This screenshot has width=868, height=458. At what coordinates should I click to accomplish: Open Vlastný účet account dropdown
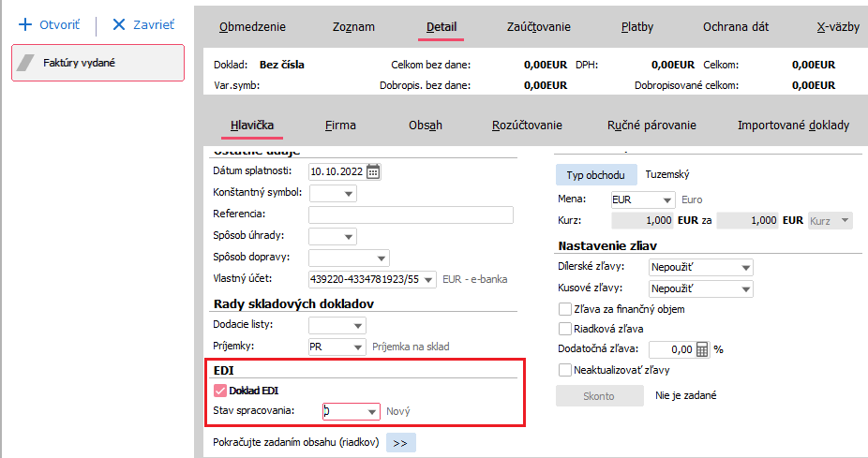(428, 279)
